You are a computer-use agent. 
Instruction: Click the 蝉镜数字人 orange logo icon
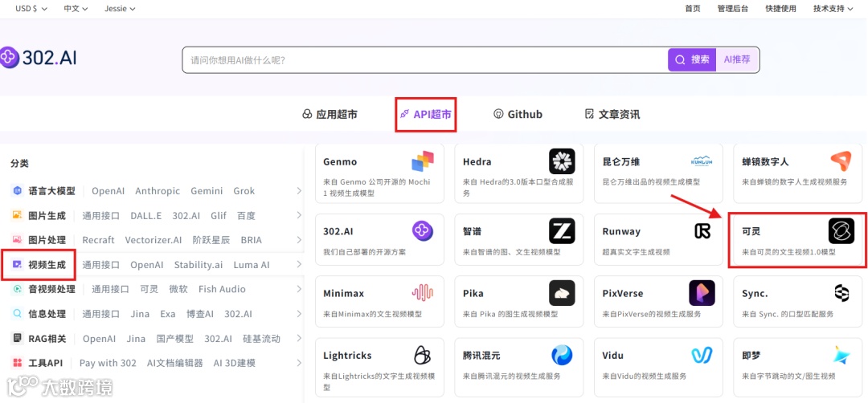[x=841, y=161]
